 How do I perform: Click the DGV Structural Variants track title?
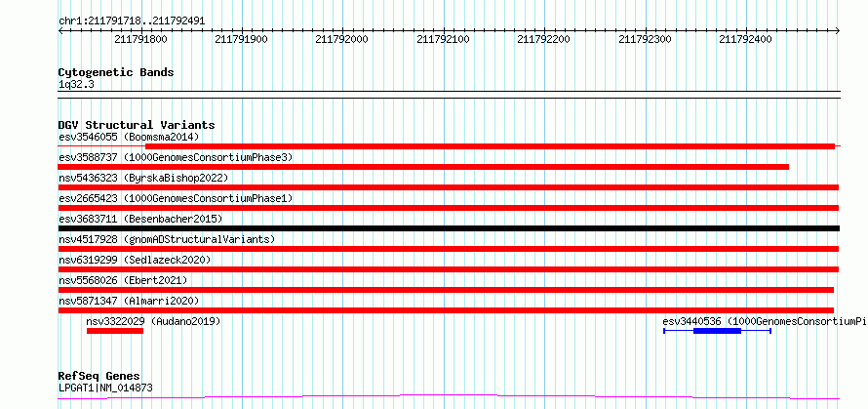[137, 125]
